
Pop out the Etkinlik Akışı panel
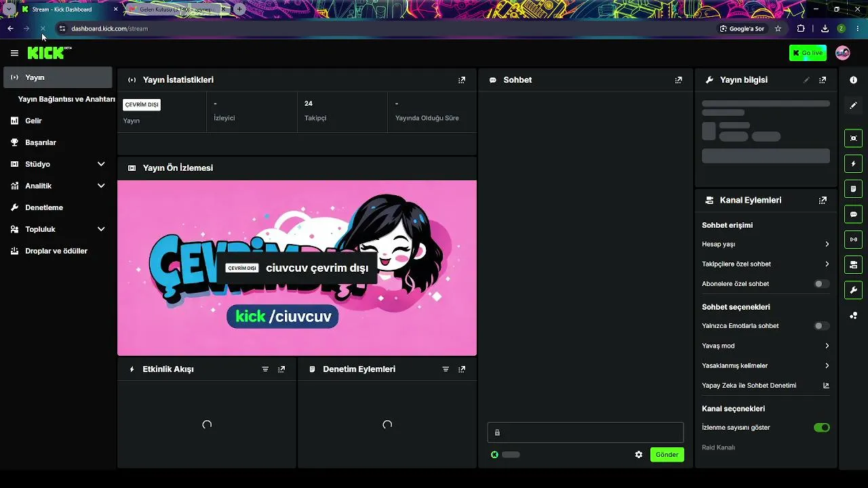point(281,369)
